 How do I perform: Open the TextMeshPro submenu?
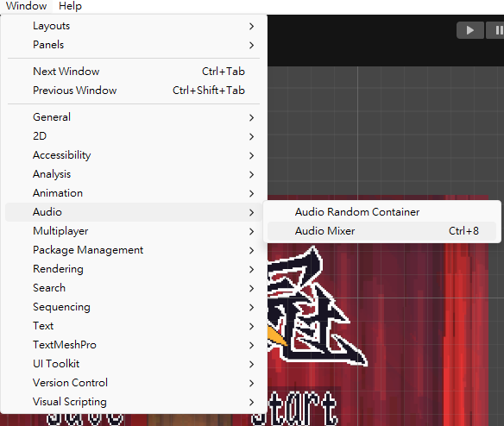click(x=134, y=345)
